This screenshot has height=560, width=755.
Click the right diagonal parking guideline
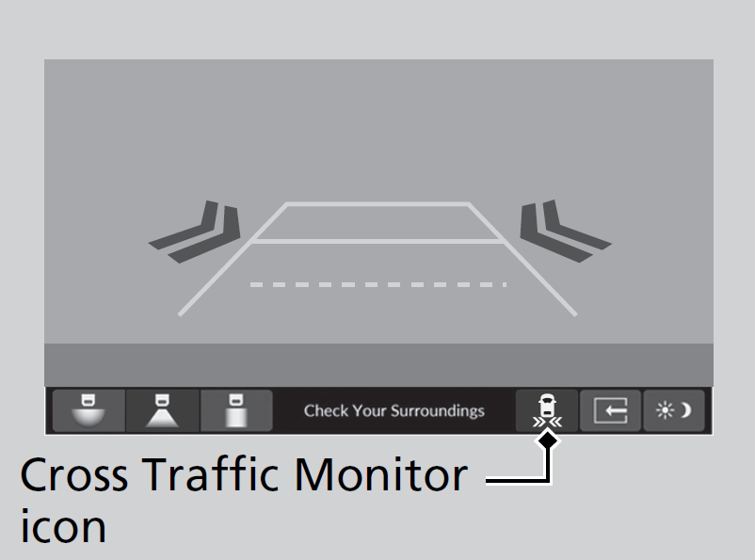click(x=522, y=259)
